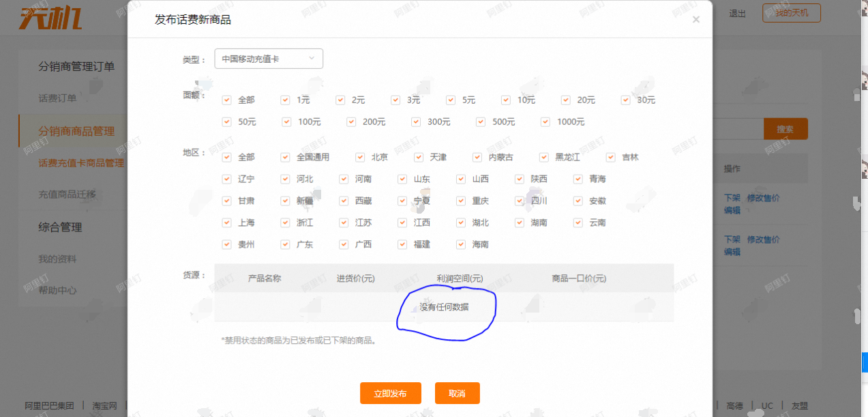Toggle the 西藏 region checkbox

pyautogui.click(x=344, y=201)
